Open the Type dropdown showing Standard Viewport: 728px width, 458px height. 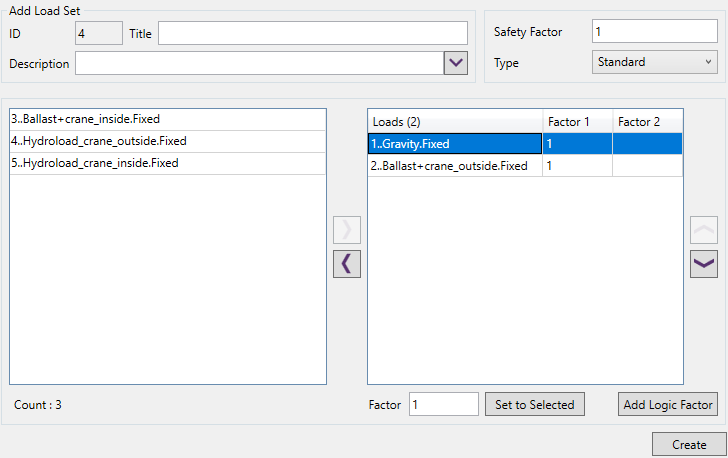654,62
